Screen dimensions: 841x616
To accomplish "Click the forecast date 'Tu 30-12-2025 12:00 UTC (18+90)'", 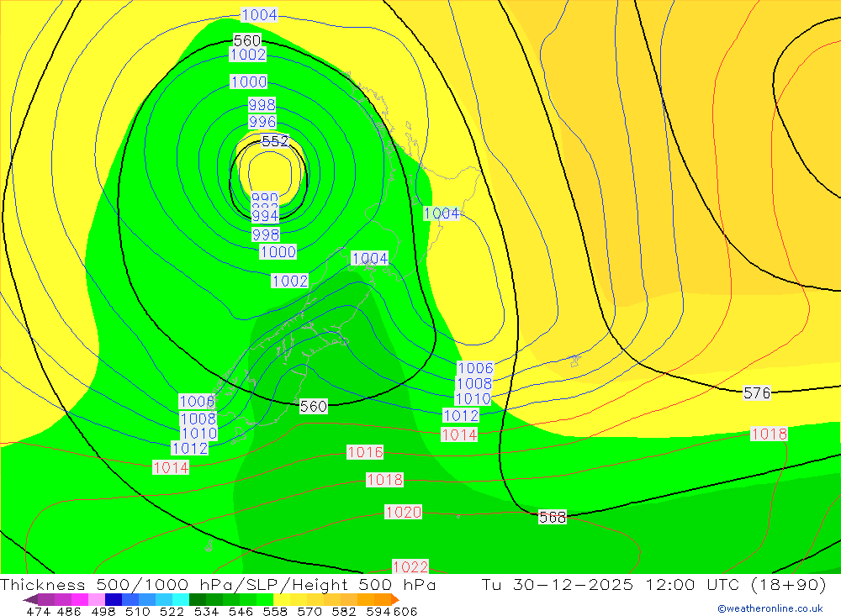I will click(653, 585).
